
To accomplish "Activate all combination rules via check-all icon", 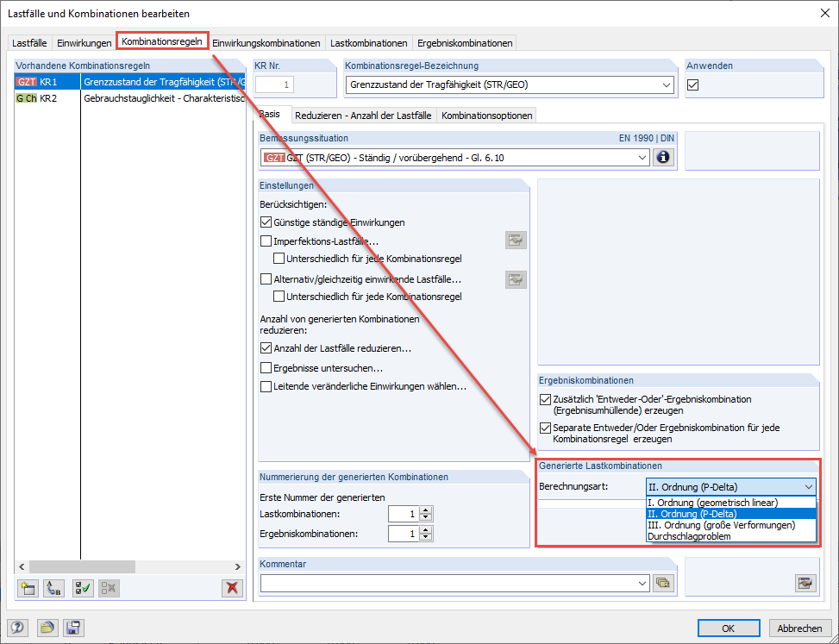I will click(x=82, y=588).
